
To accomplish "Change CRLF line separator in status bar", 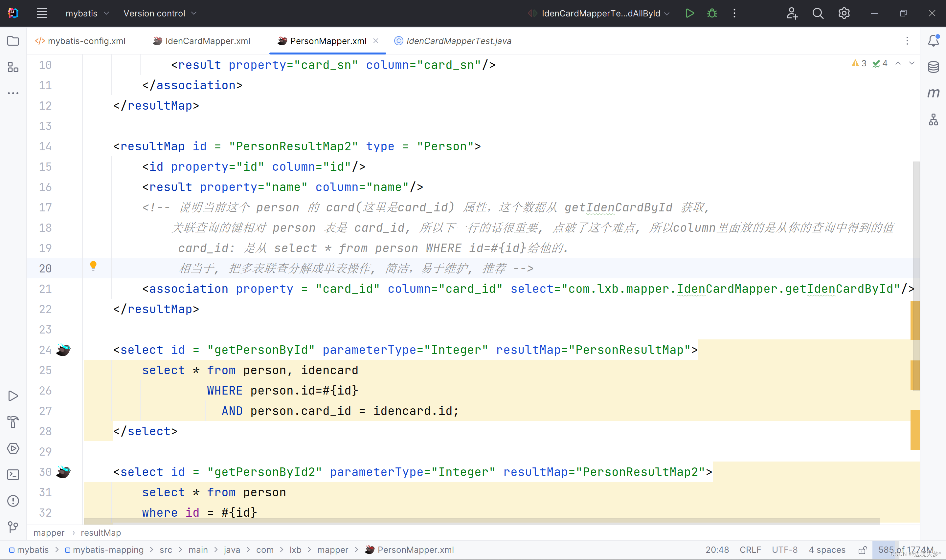I will [750, 550].
